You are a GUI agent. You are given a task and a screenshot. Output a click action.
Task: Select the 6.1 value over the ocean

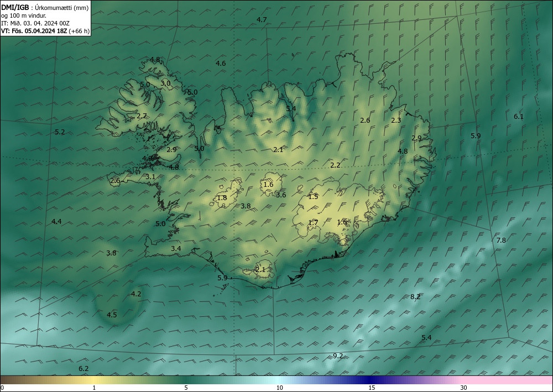(x=519, y=117)
